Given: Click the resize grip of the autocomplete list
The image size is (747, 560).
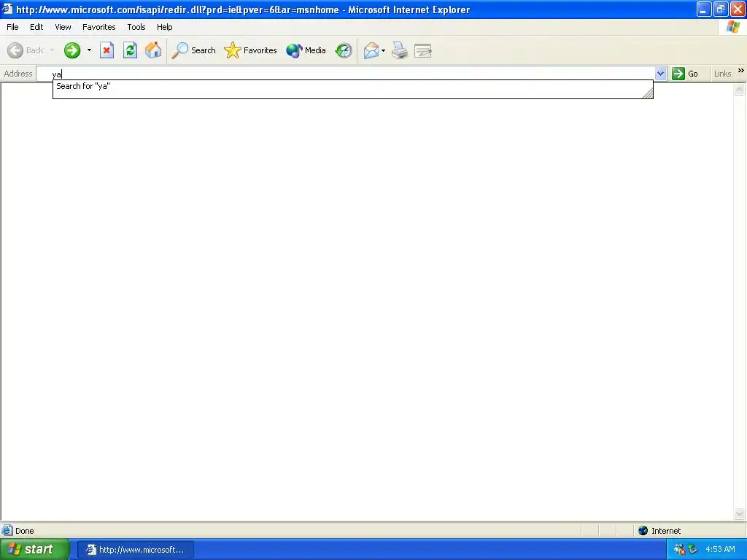Looking at the screenshot, I should (648, 94).
